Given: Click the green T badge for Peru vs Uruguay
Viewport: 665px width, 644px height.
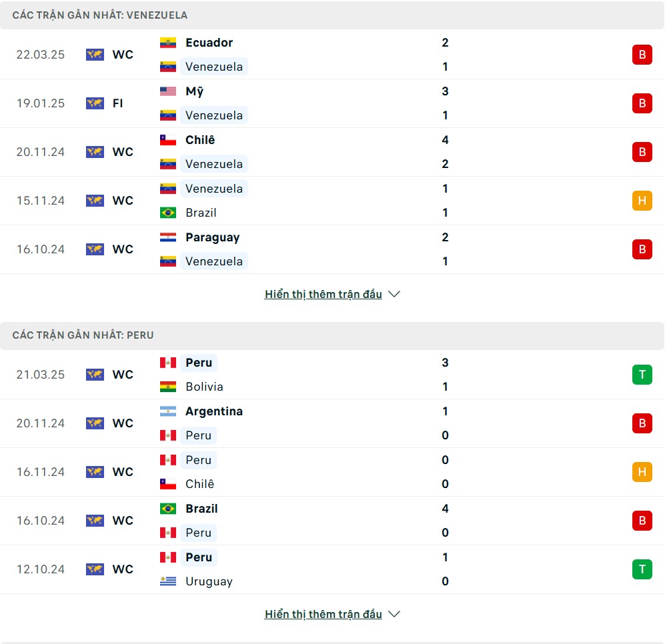Looking at the screenshot, I should 642,569.
